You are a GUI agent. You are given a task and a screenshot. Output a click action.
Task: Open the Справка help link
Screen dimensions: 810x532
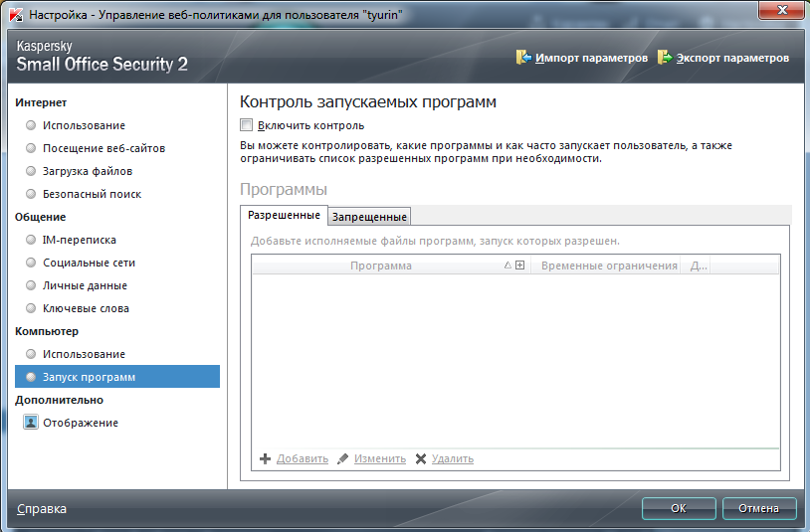pos(42,509)
